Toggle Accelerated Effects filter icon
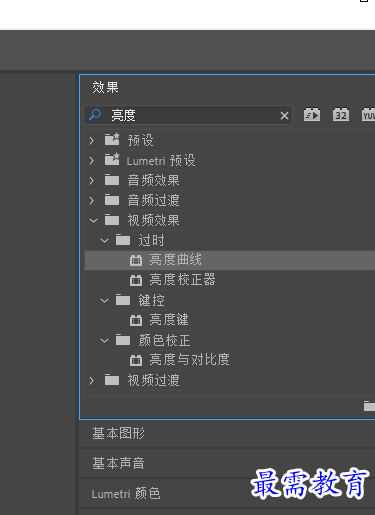The image size is (375, 515). click(x=312, y=115)
